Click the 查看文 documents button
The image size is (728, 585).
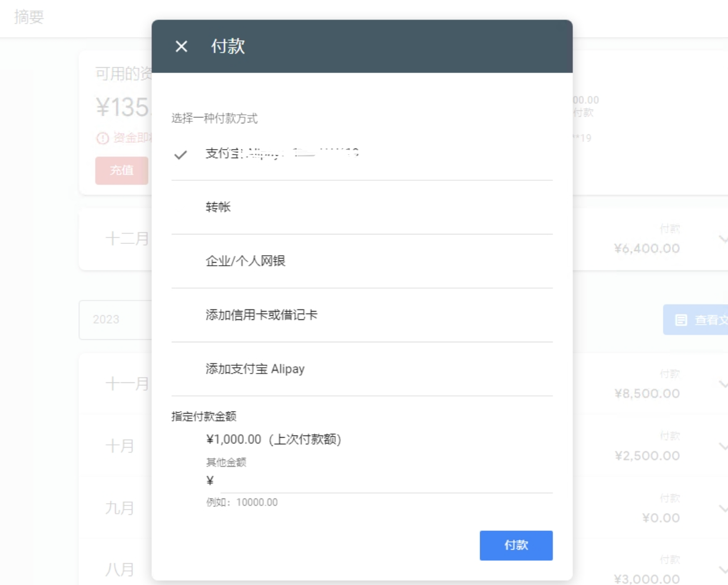(x=696, y=320)
